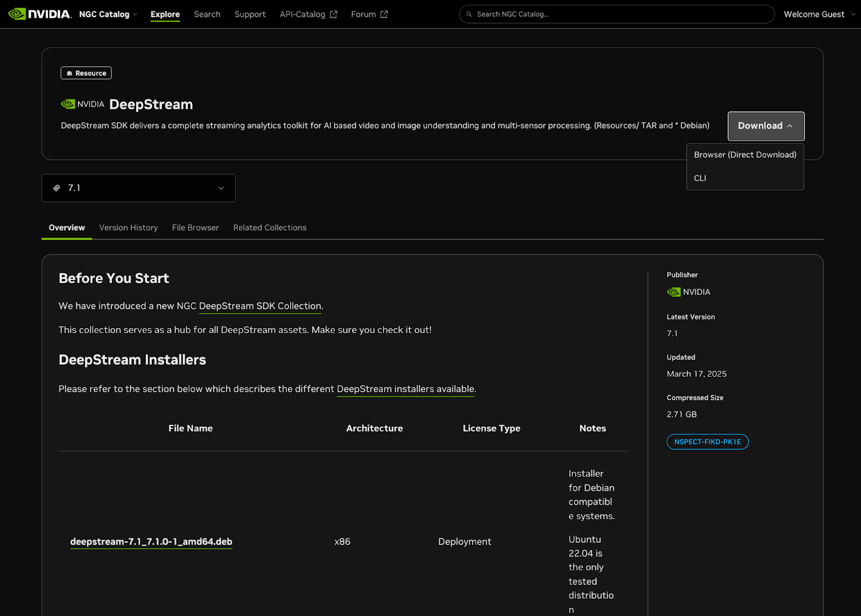Open the DeepStream installers available link
The width and height of the screenshot is (861, 616).
(x=406, y=389)
